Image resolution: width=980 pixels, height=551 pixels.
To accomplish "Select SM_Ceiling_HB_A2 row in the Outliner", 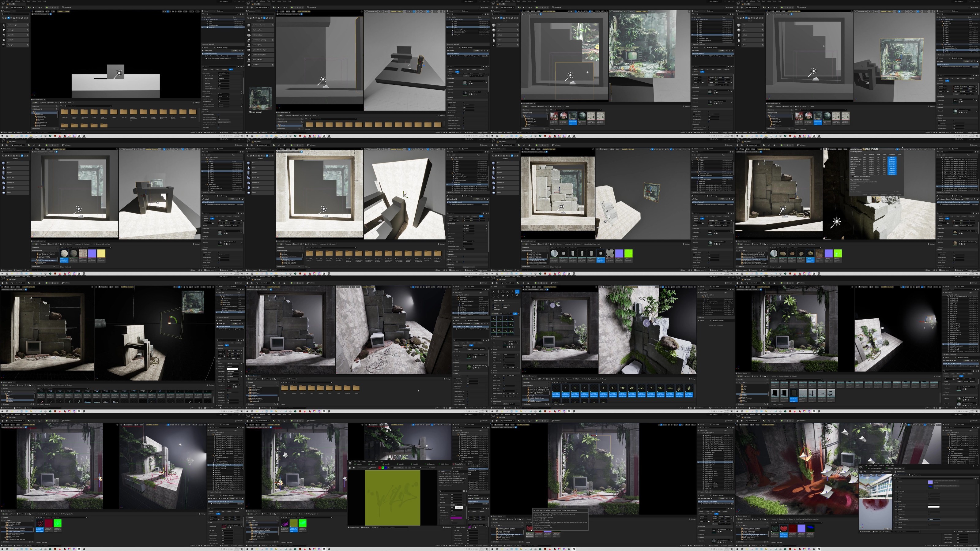I will coord(715,462).
